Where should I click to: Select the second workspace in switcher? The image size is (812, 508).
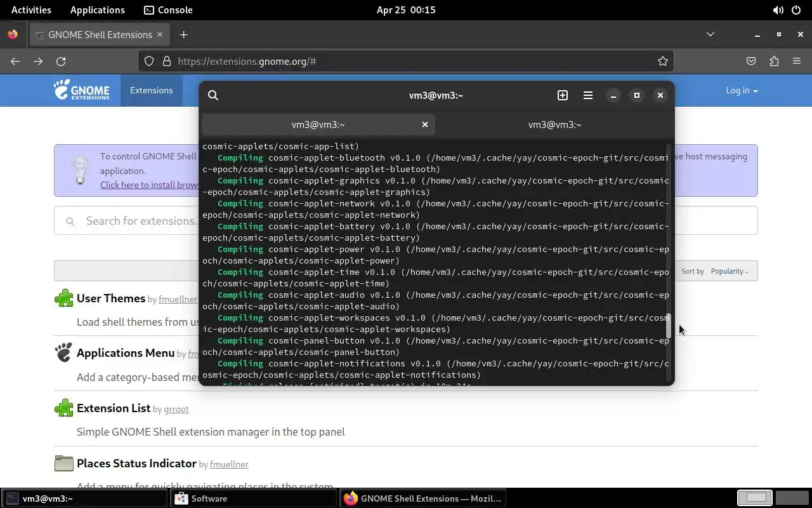coord(792,498)
